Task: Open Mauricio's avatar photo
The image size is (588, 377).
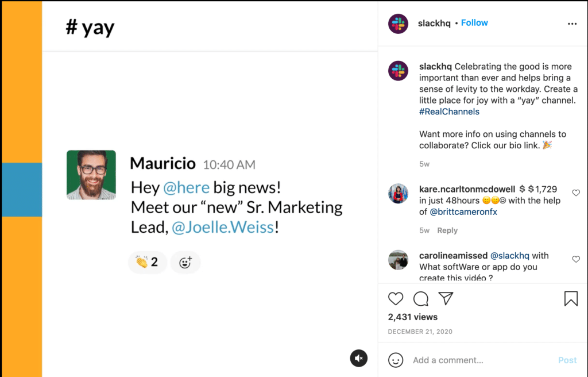Action: coord(91,175)
